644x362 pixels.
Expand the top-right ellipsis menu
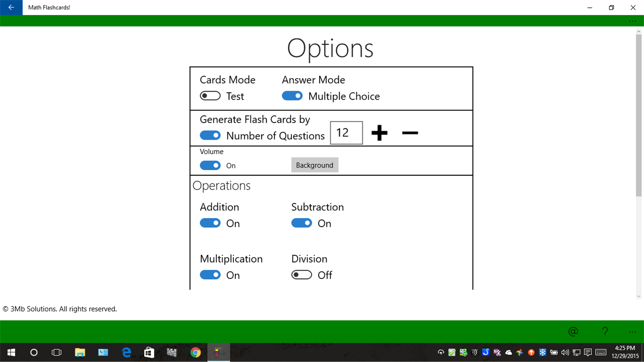[x=632, y=21]
